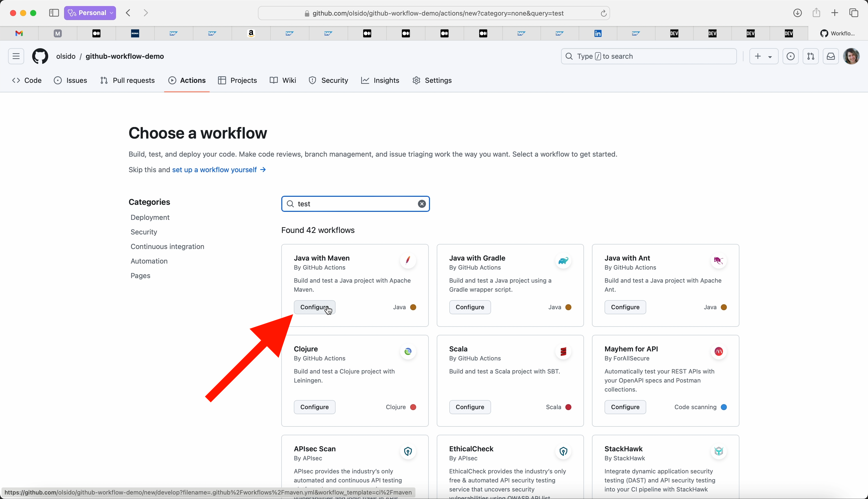Clear the workflow search text with X
868x499 pixels.
tap(422, 204)
